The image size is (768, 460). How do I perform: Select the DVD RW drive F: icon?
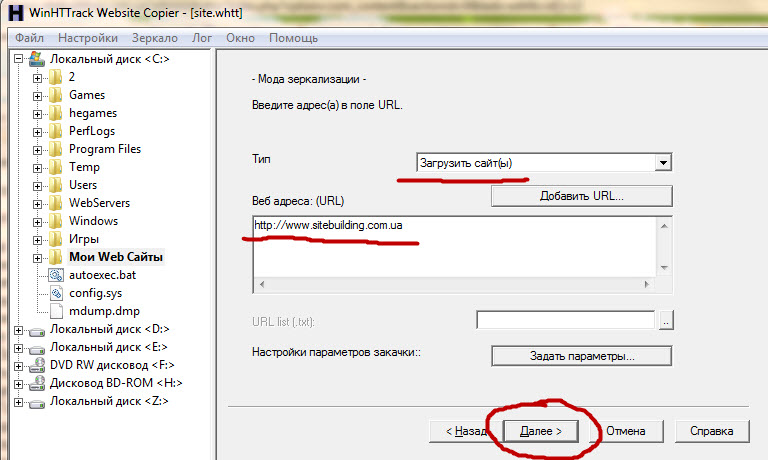[x=38, y=365]
